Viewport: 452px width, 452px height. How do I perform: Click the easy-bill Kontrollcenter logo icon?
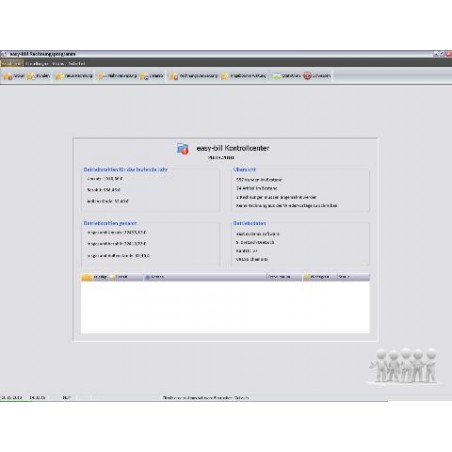coord(183,149)
